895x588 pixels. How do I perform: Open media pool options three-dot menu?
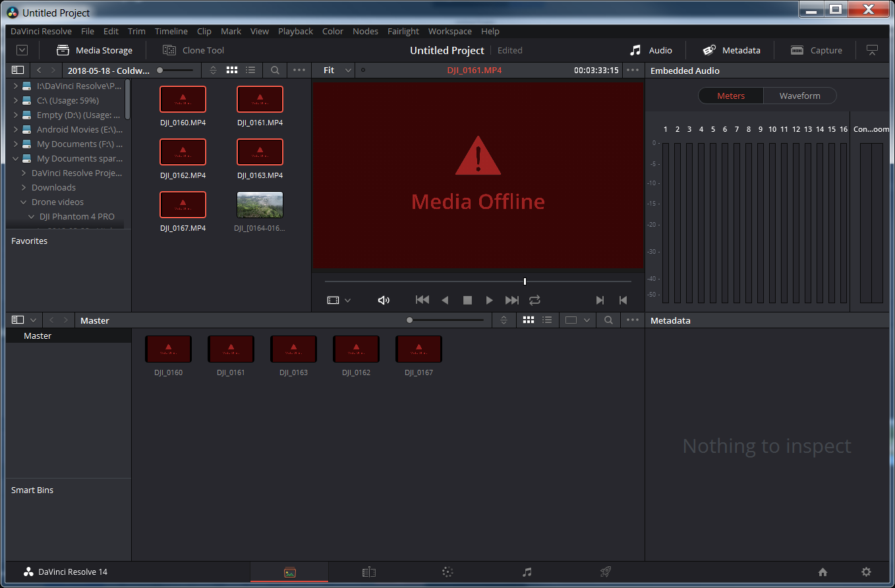[633, 320]
